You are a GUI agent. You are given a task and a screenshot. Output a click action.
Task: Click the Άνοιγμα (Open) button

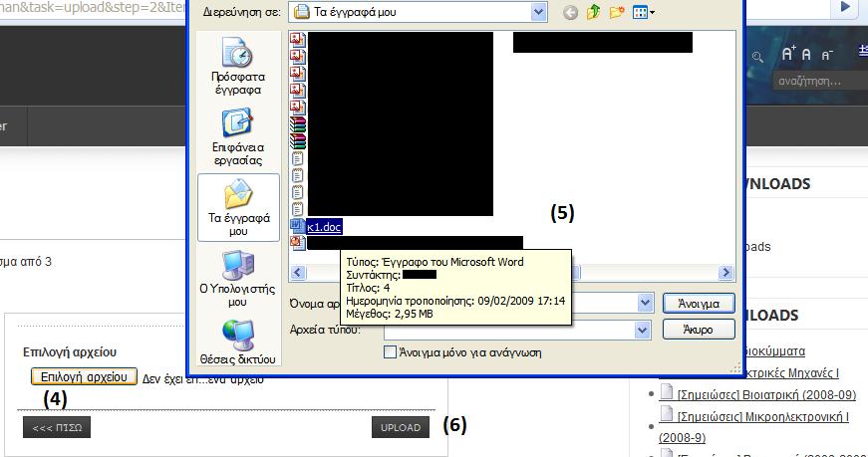699,304
